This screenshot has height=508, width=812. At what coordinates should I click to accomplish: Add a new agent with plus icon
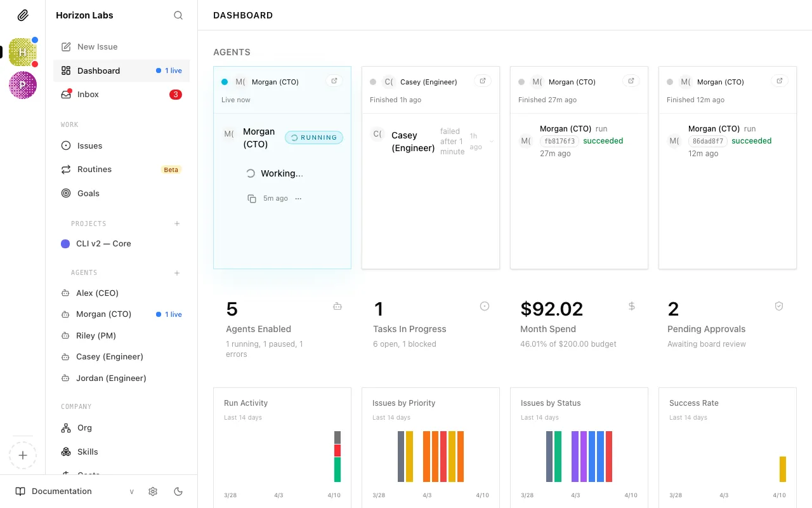pos(177,273)
